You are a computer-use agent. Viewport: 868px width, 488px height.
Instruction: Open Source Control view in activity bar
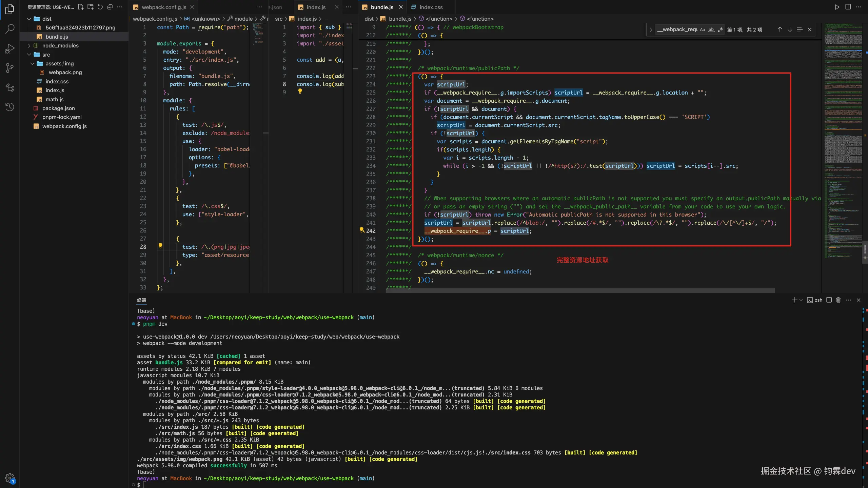10,68
